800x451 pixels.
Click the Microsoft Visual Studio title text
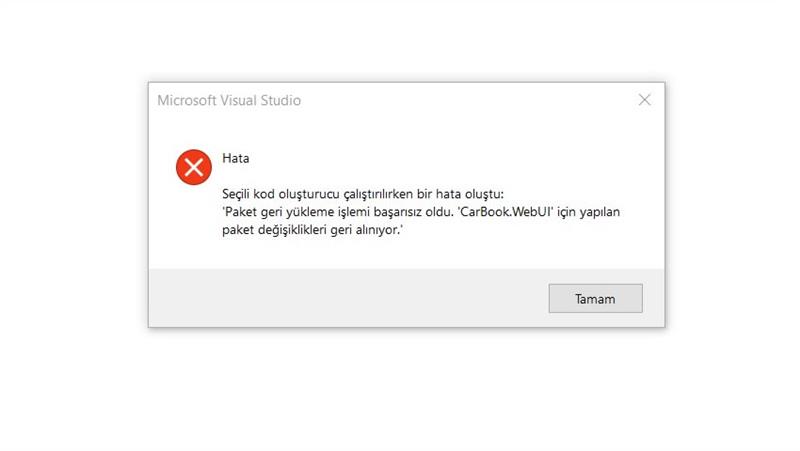(229, 100)
